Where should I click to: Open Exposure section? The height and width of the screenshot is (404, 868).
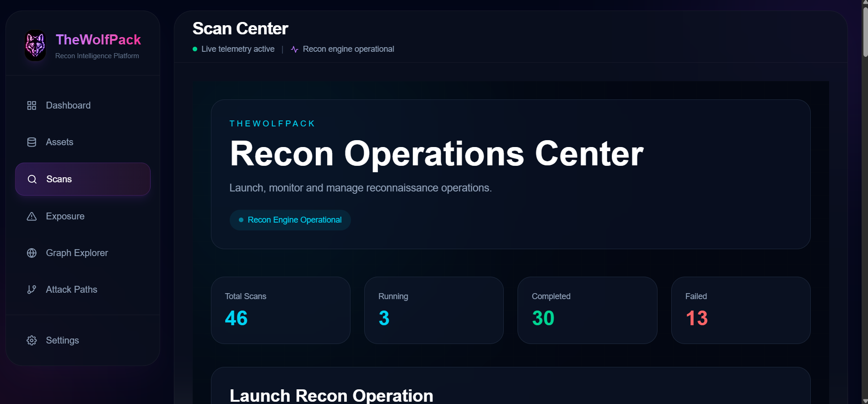point(83,216)
